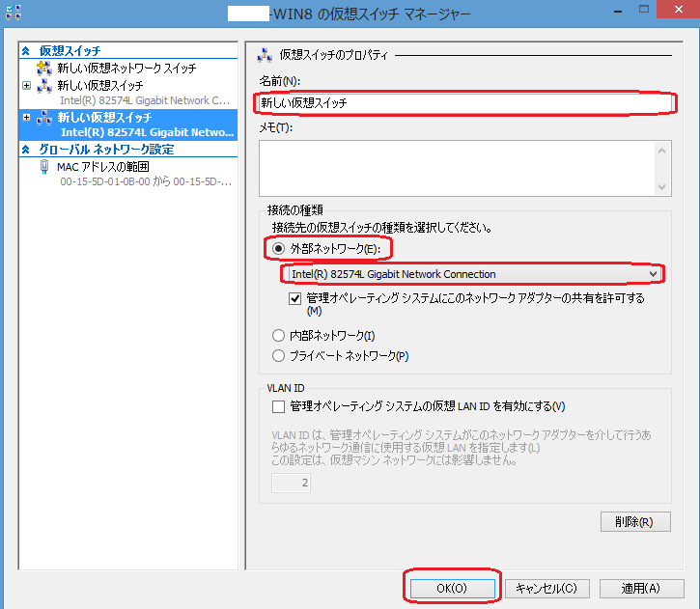Select the 外部ネットワーク radio button
This screenshot has width=700, height=609.
coord(278,248)
